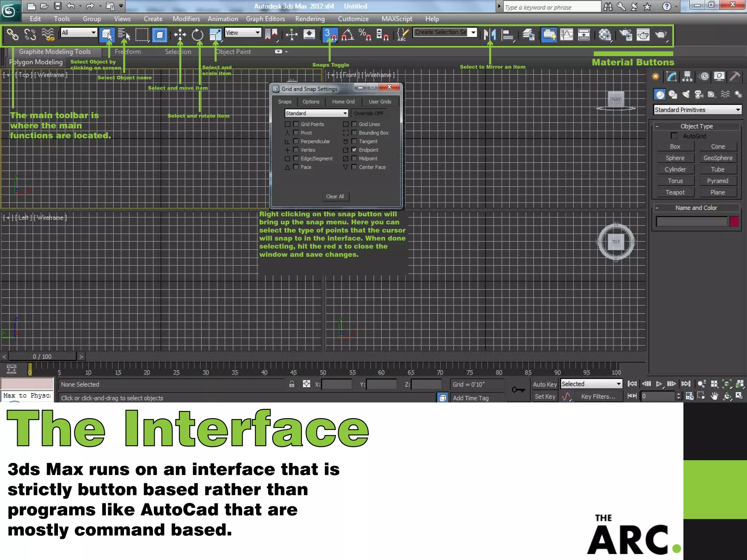Choose the Select and Scale tool

pyautogui.click(x=215, y=35)
